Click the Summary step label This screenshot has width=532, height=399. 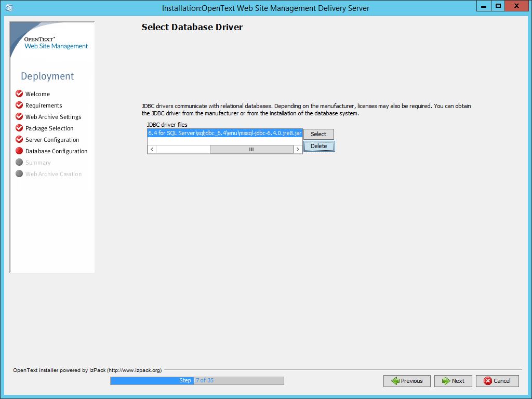(38, 163)
